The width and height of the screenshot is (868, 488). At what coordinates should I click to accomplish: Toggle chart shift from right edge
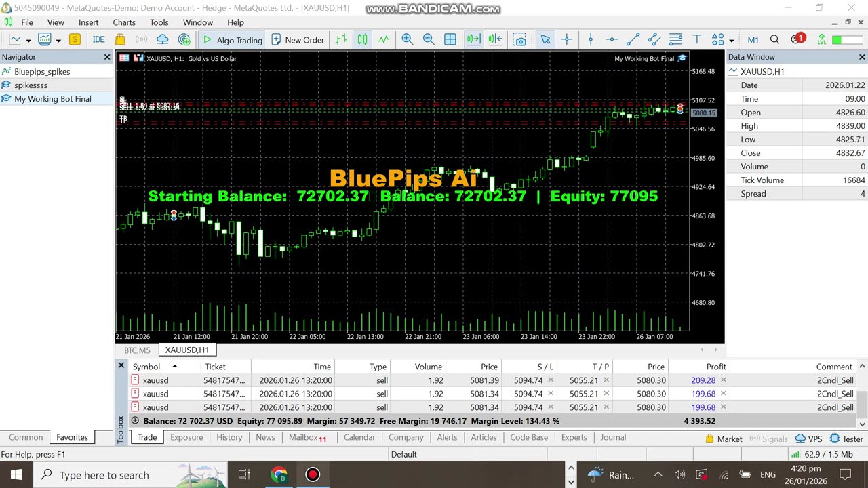coord(495,40)
